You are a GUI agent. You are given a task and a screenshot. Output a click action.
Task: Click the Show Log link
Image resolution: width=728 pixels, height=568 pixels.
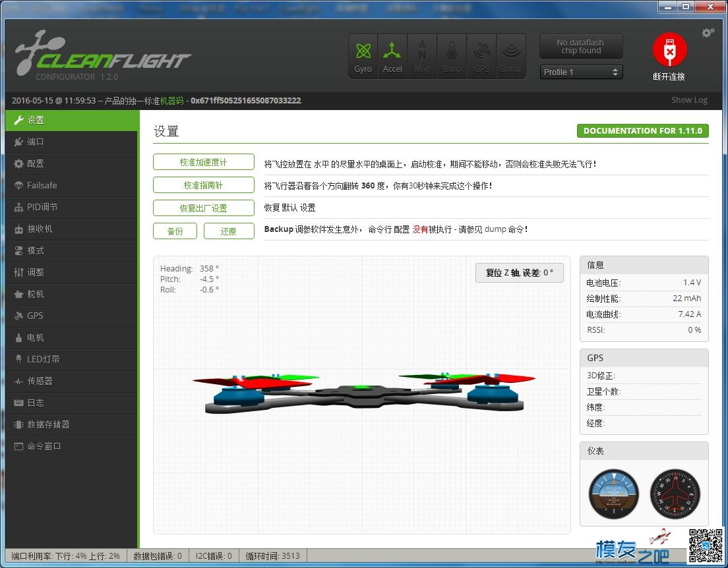689,100
